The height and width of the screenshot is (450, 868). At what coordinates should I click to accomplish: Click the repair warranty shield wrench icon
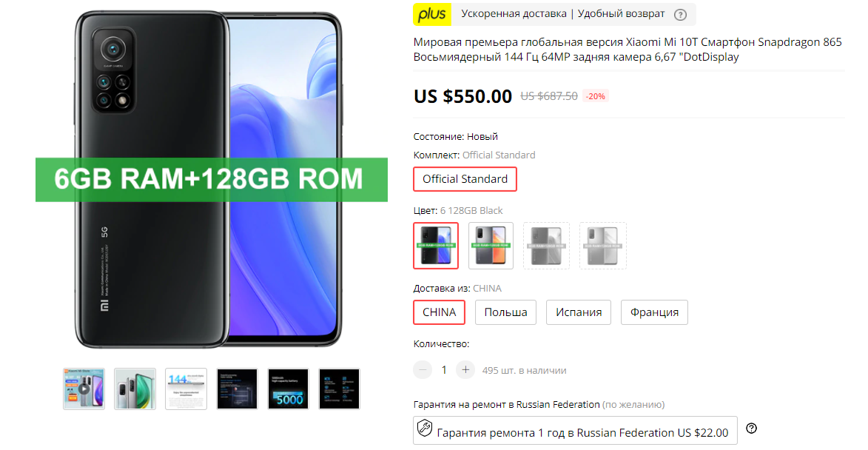click(x=425, y=428)
